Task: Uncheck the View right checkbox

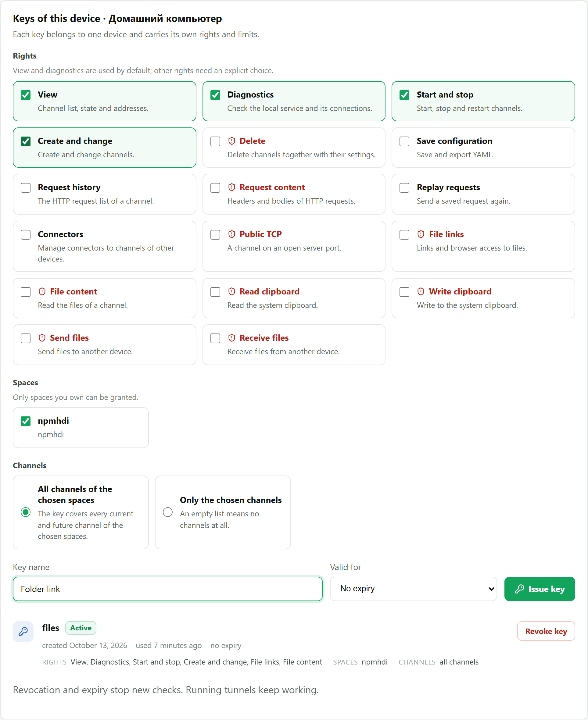Action: coord(26,95)
